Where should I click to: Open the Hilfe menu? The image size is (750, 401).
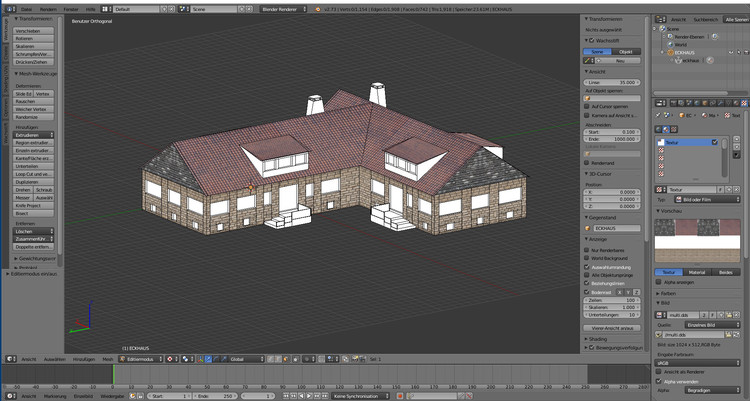[x=90, y=9]
